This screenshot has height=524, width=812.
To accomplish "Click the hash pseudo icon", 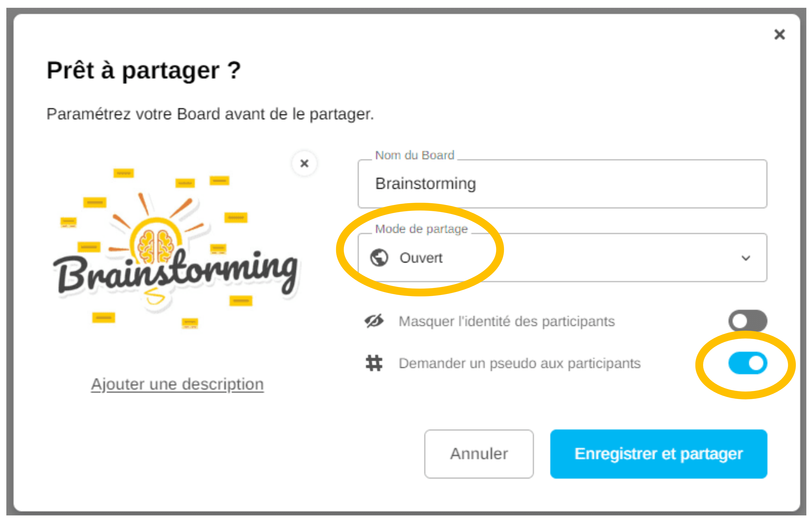I will click(x=374, y=363).
